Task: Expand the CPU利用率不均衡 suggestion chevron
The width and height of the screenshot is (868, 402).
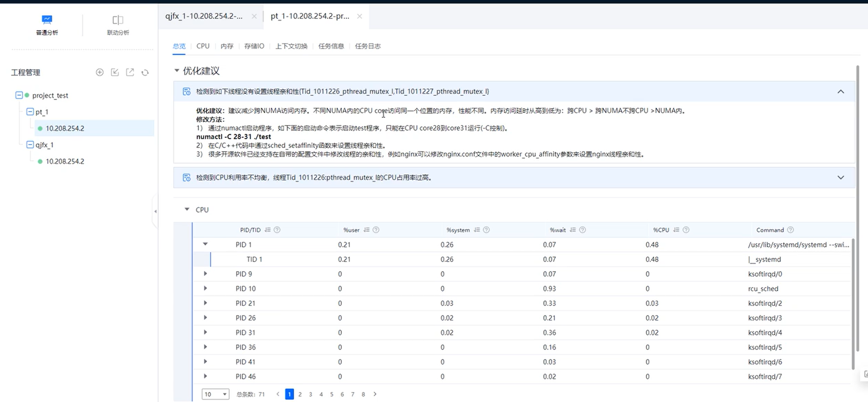Action: (x=841, y=178)
